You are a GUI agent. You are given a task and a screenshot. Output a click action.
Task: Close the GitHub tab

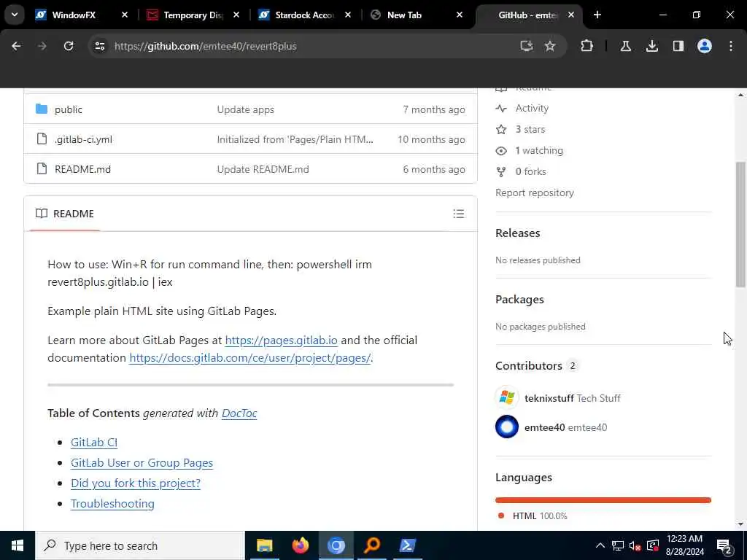coord(570,15)
